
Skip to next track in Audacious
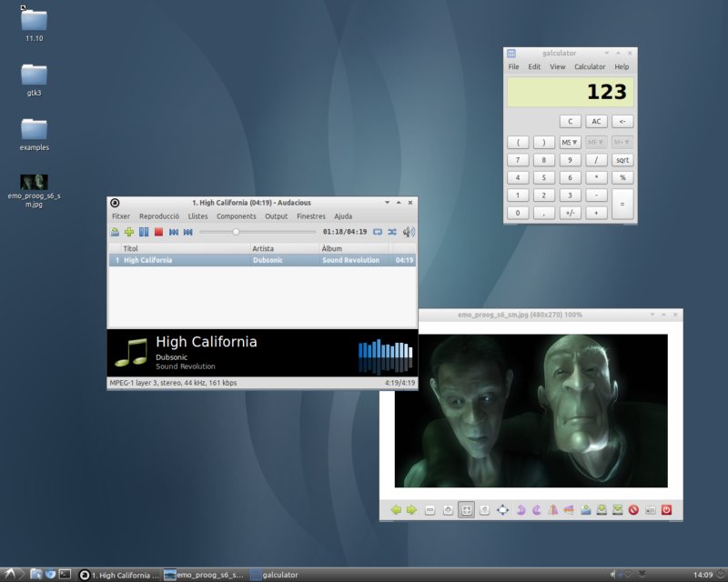point(188,232)
